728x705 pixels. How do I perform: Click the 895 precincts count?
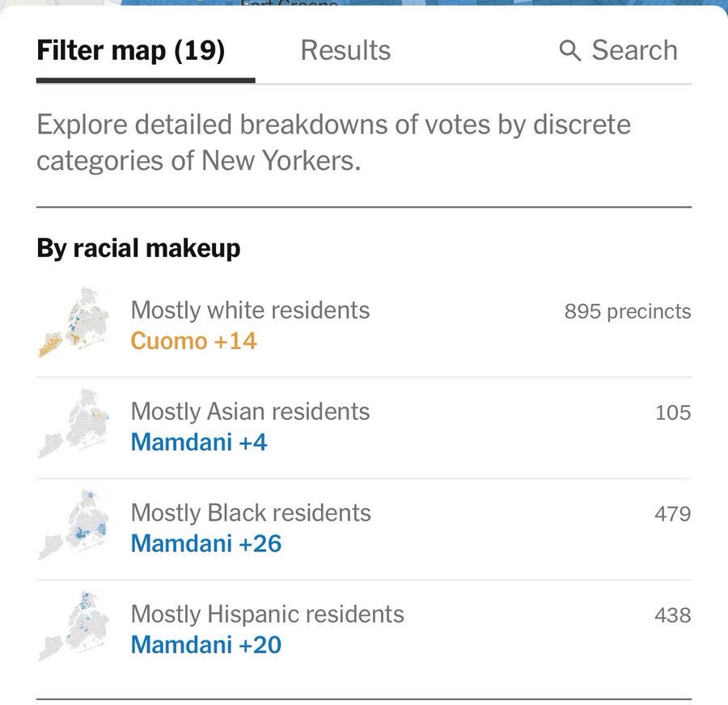pyautogui.click(x=627, y=311)
